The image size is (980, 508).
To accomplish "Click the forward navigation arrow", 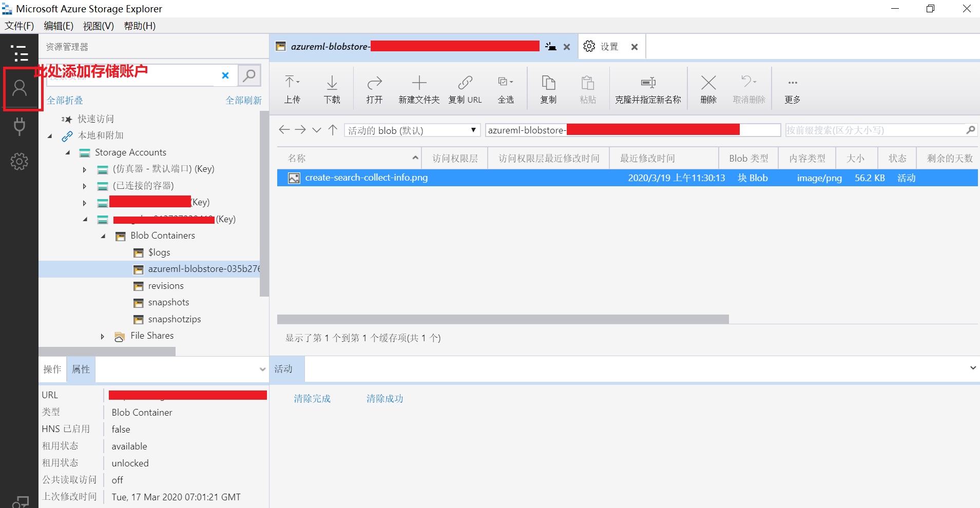I will (x=300, y=129).
